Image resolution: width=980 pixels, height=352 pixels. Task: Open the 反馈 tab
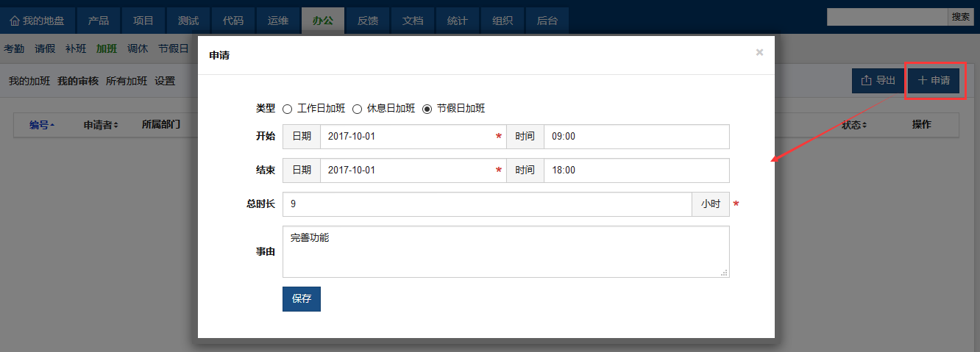(368, 21)
